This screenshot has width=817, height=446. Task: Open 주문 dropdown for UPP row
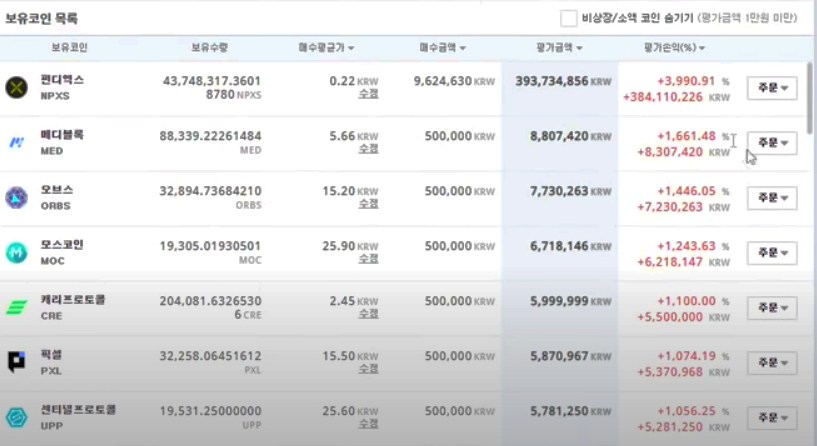(772, 418)
